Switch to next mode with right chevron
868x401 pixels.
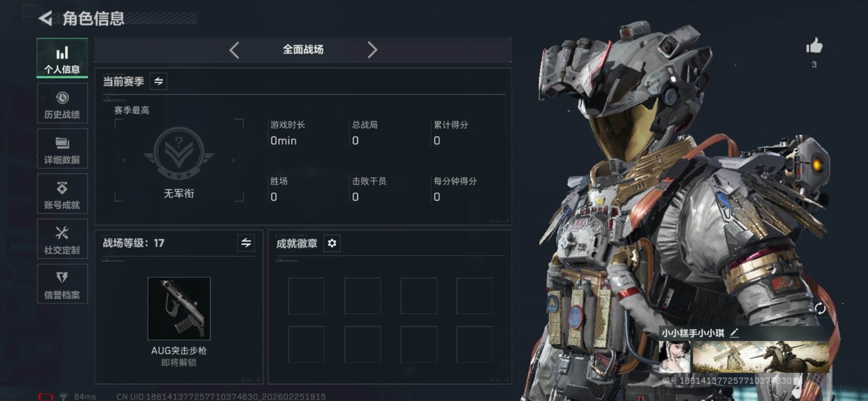point(372,50)
